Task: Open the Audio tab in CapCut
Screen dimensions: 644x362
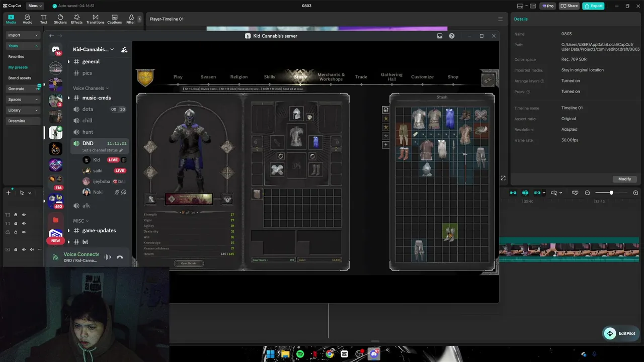Action: 27,19
